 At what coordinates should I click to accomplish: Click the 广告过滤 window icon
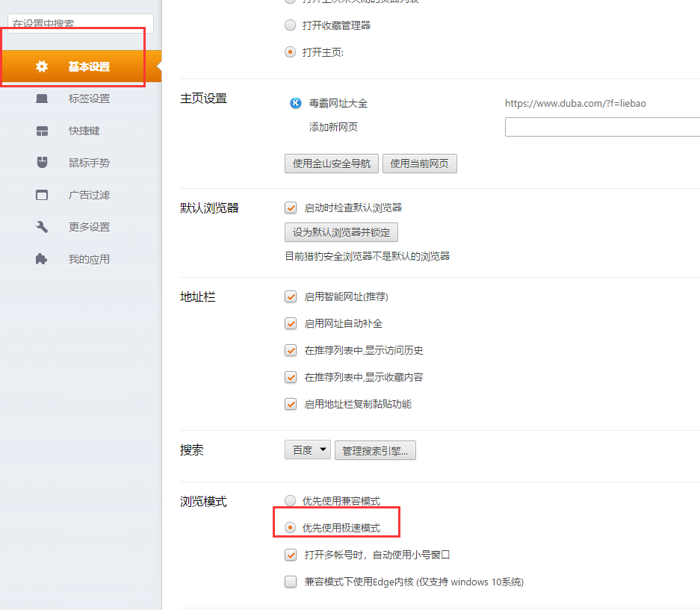click(x=42, y=195)
